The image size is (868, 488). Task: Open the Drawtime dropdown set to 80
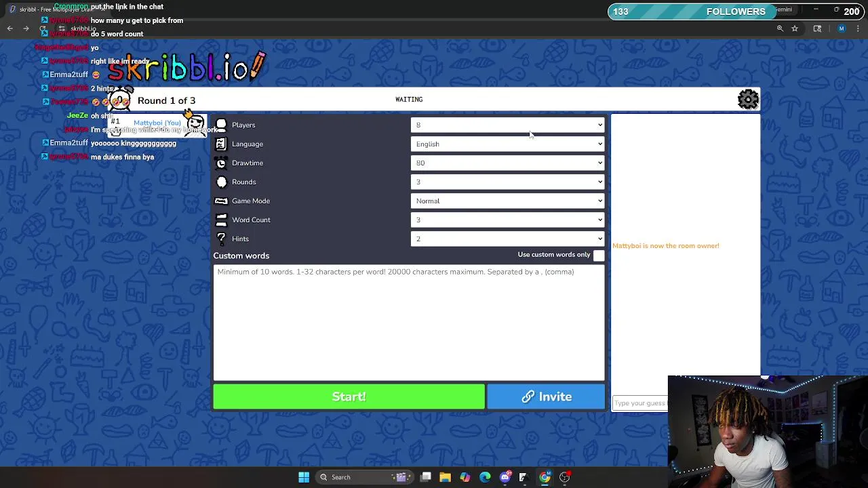tap(507, 163)
